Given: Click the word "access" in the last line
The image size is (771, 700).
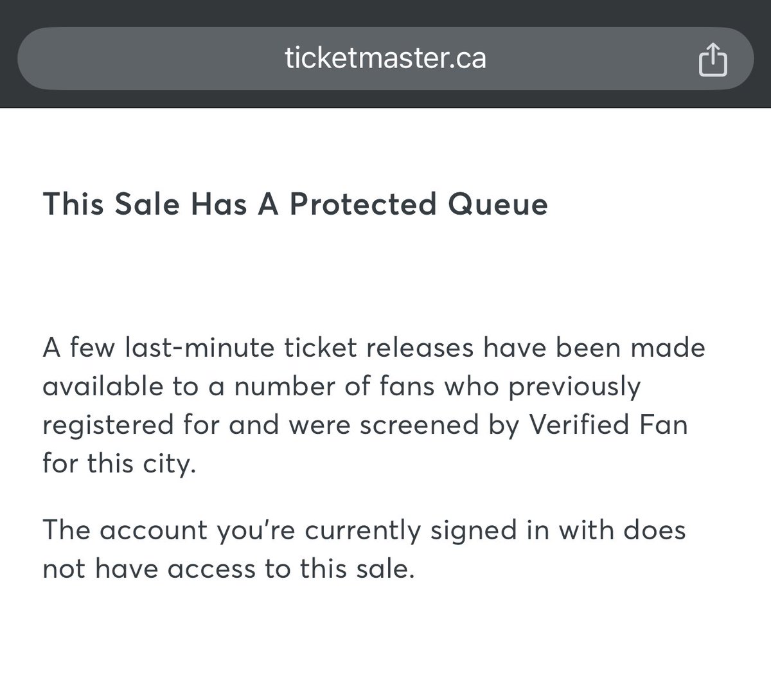Looking at the screenshot, I should tap(226, 569).
